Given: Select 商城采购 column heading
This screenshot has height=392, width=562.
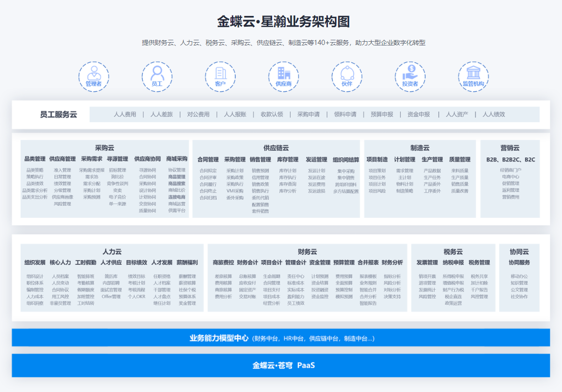Looking at the screenshot, I should [x=177, y=159].
